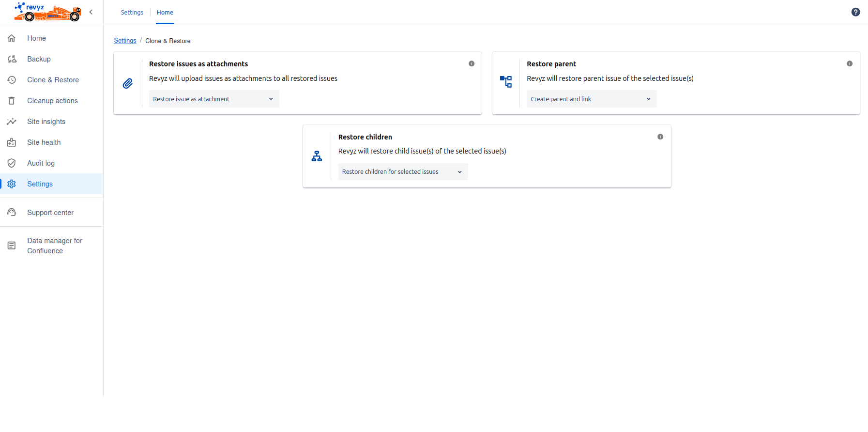The width and height of the screenshot is (868, 432).
Task: Click the paperclip attachment icon
Action: 128,83
